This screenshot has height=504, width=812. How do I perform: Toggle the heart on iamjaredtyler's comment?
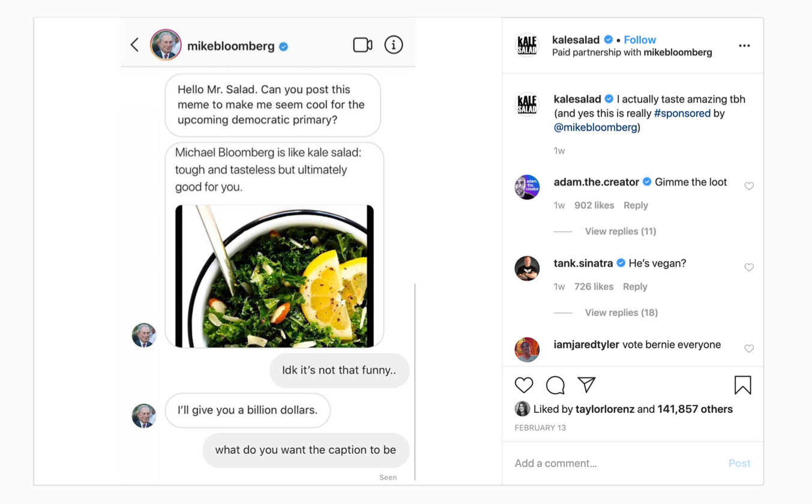(748, 349)
